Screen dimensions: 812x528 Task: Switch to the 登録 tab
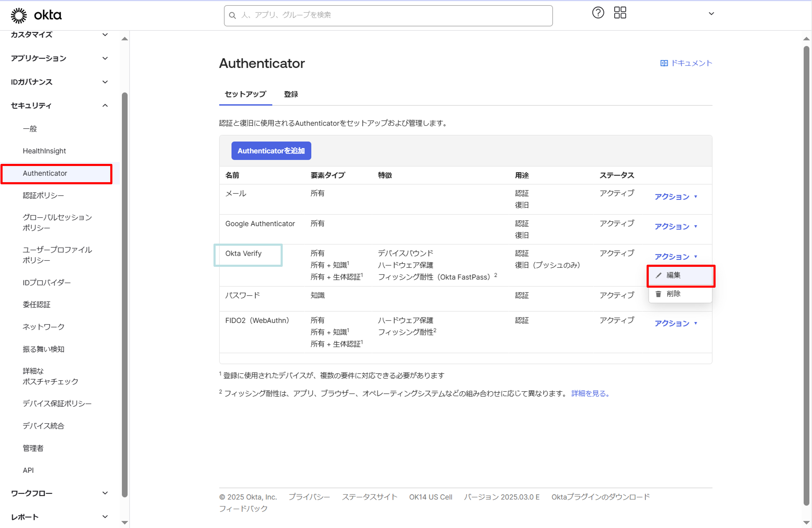click(x=291, y=94)
